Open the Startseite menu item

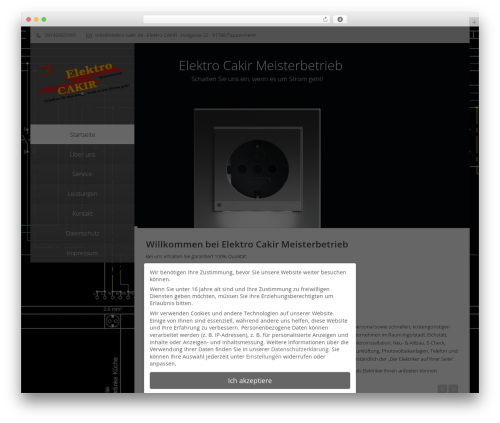82,134
